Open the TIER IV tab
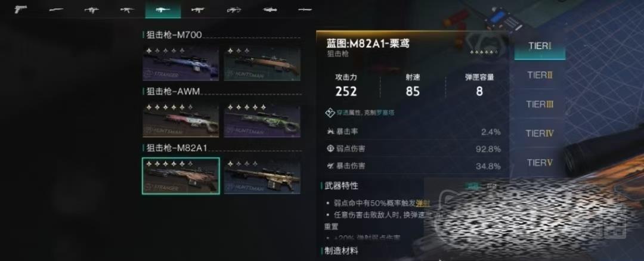The height and width of the screenshot is (261, 644). (x=540, y=133)
